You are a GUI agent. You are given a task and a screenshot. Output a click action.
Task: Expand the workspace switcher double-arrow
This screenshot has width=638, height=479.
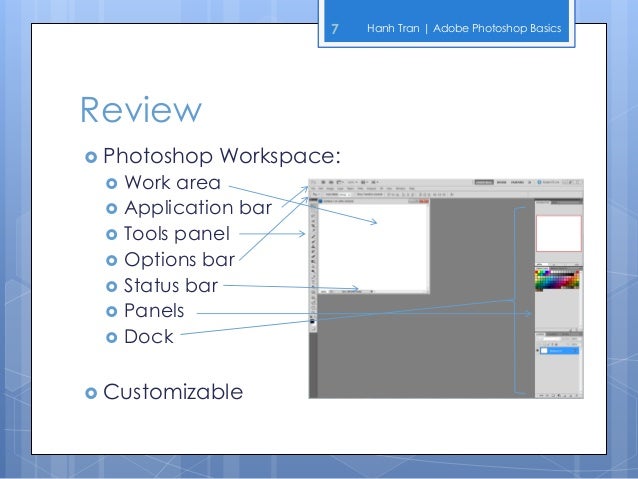(x=529, y=182)
